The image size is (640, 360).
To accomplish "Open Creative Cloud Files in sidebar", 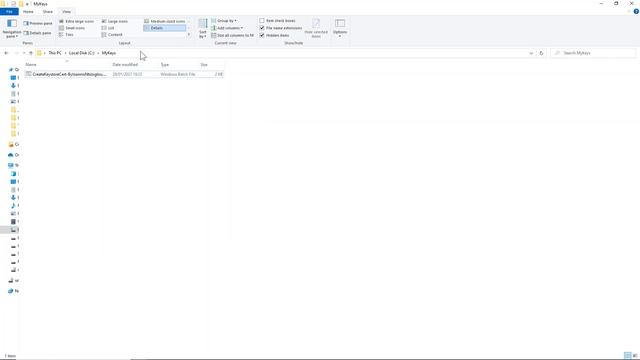I will click(11, 144).
